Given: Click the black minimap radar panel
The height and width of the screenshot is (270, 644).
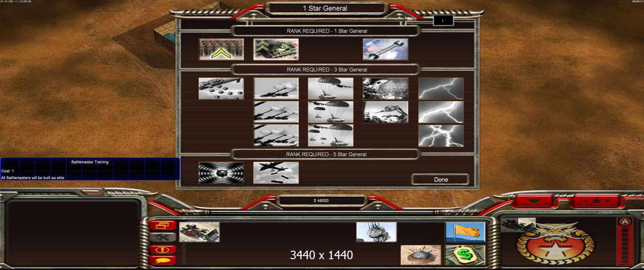Looking at the screenshot, I should point(74,233).
